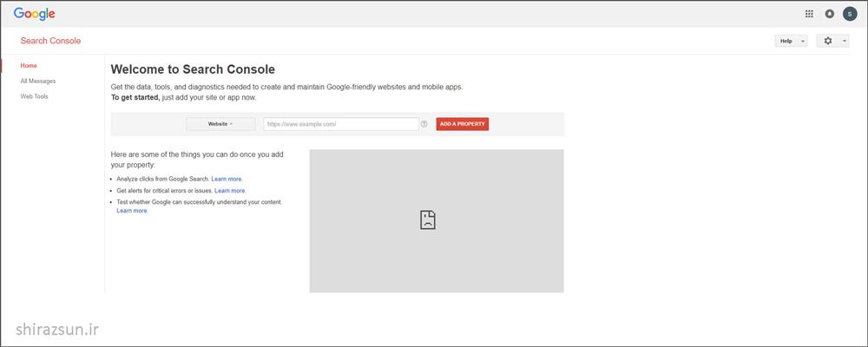Screen dimensions: 868x347
Task: Open All Messages in the sidebar
Action: (38, 81)
